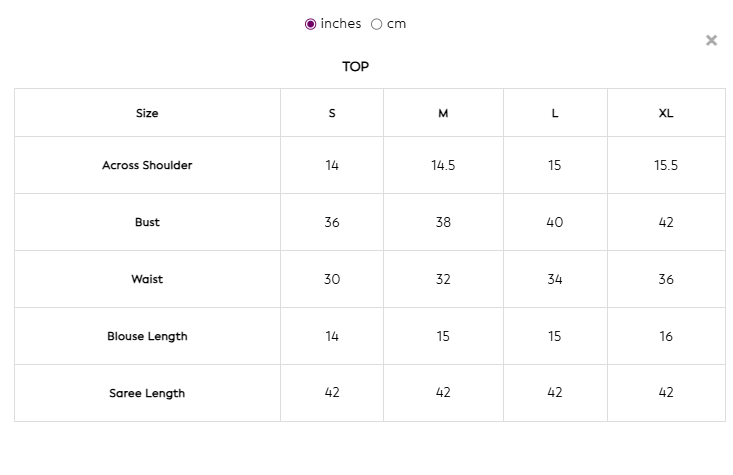This screenshot has height=475, width=733.
Task: Switch units to cm radio button
Action: point(377,24)
